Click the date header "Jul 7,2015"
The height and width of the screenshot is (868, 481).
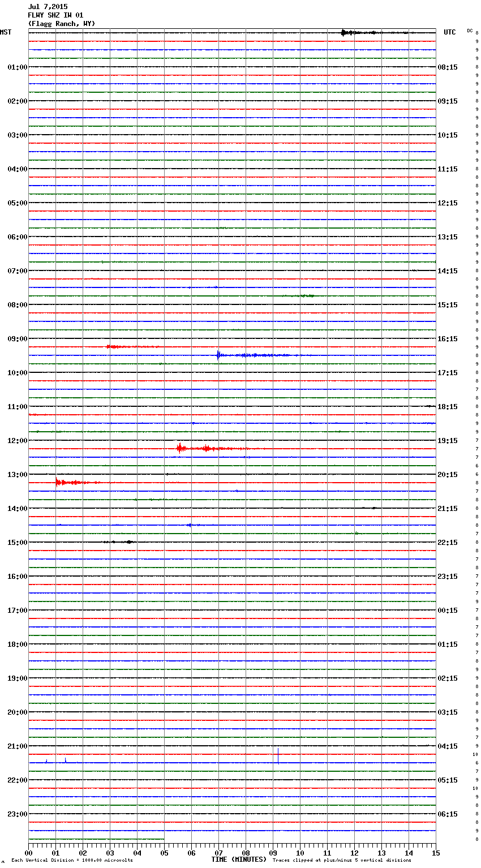click(48, 7)
